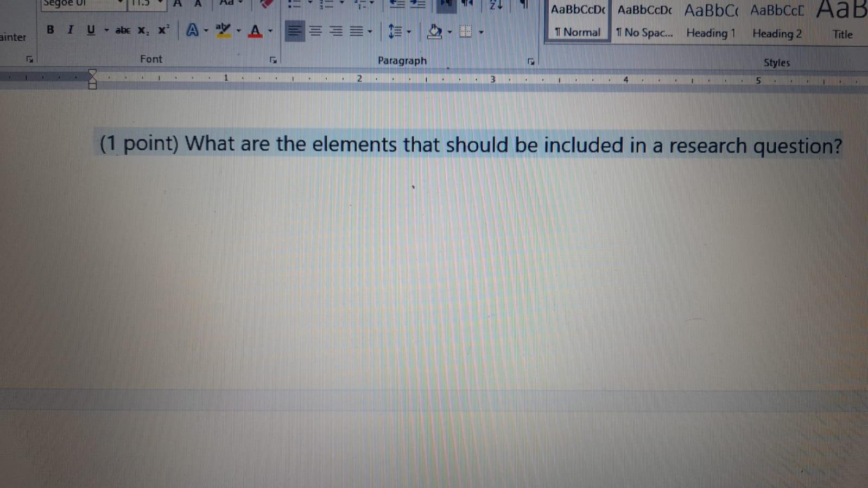The height and width of the screenshot is (488, 868).
Task: Justify the paragraph text
Action: (x=356, y=31)
